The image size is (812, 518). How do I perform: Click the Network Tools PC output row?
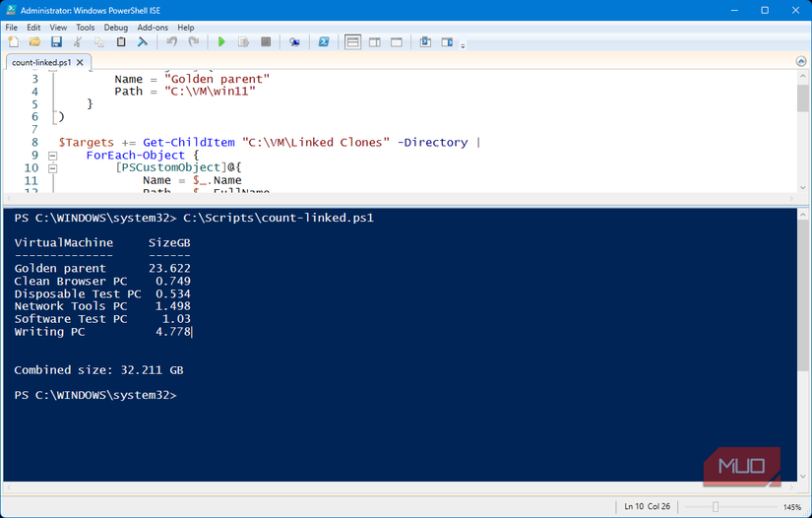[x=102, y=306]
